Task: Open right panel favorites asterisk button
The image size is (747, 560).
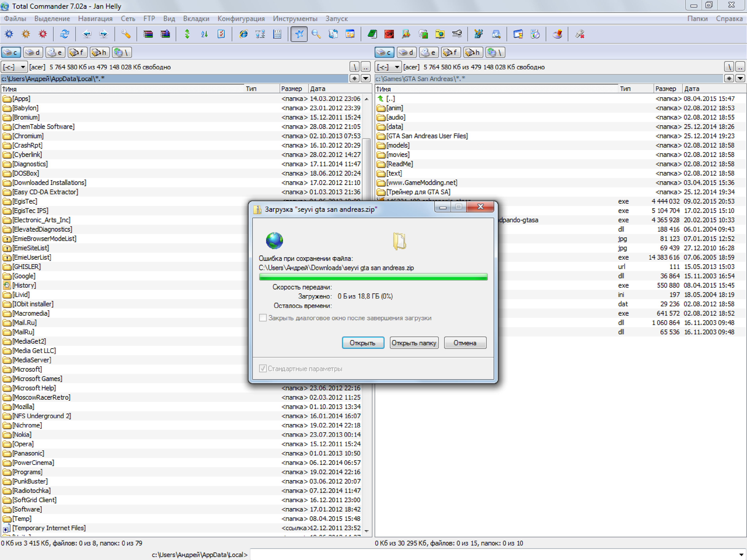Action: click(x=729, y=79)
